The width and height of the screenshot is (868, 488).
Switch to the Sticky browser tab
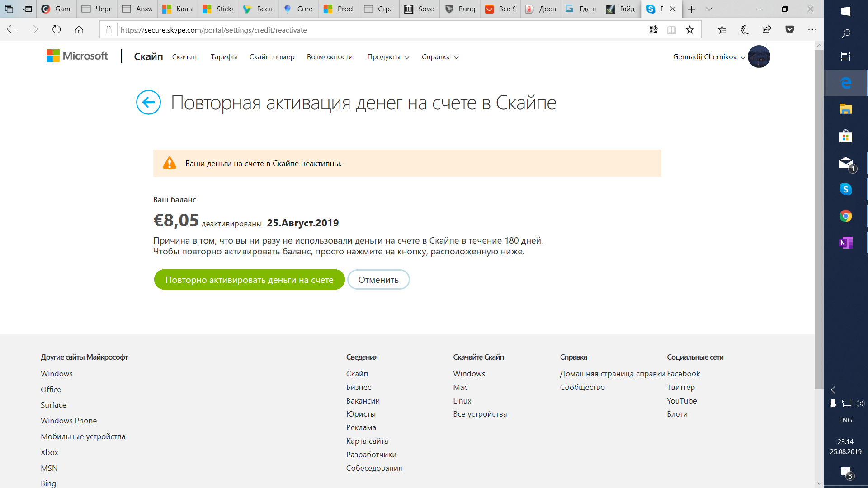click(218, 9)
